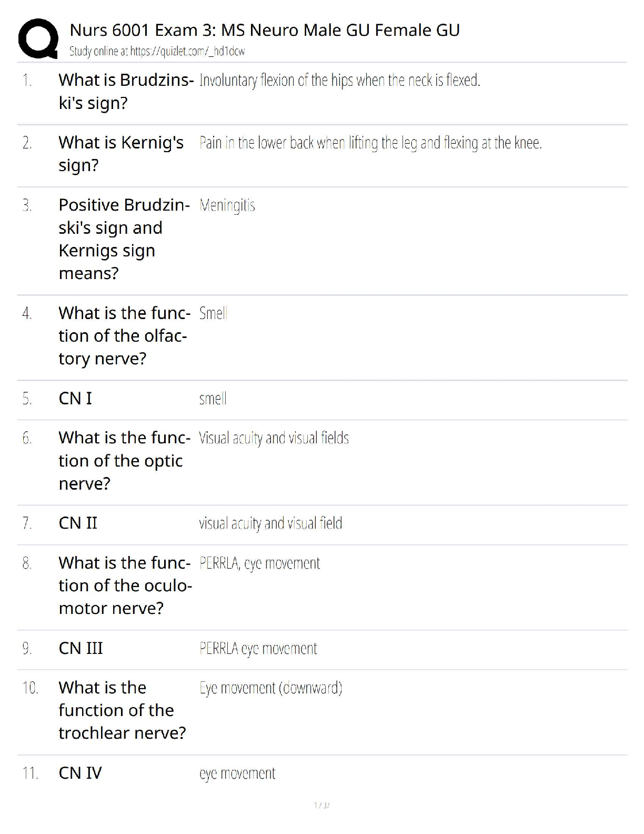Click answer Eye movement (downward)
This screenshot has width=644, height=834.
[x=271, y=688]
